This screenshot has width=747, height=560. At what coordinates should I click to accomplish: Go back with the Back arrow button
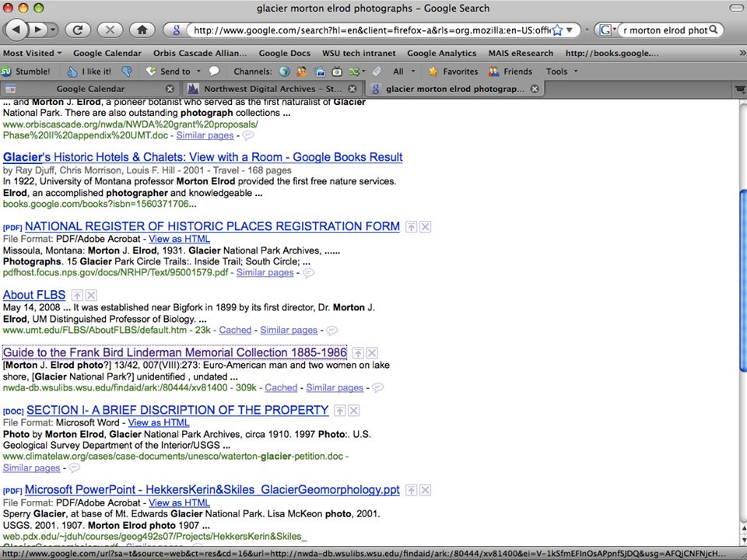pos(17,30)
